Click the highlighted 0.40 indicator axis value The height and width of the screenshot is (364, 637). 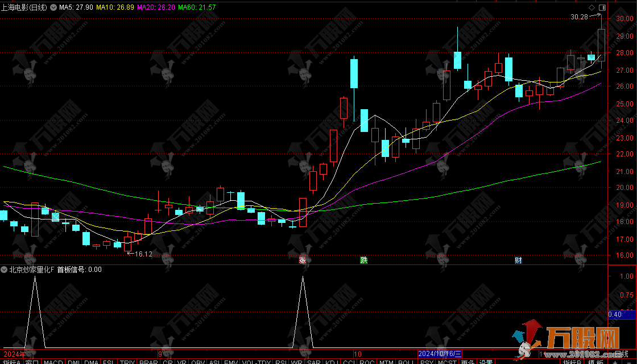pos(622,314)
